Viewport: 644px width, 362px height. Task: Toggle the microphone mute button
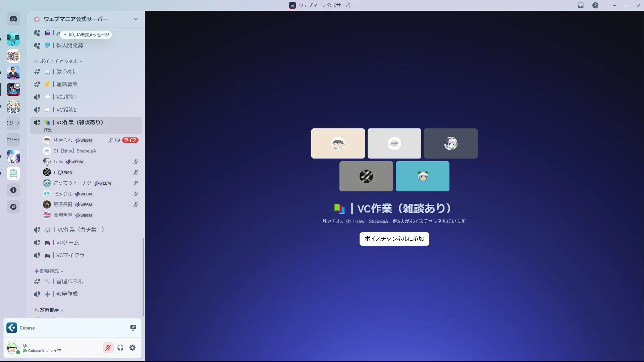(108, 348)
